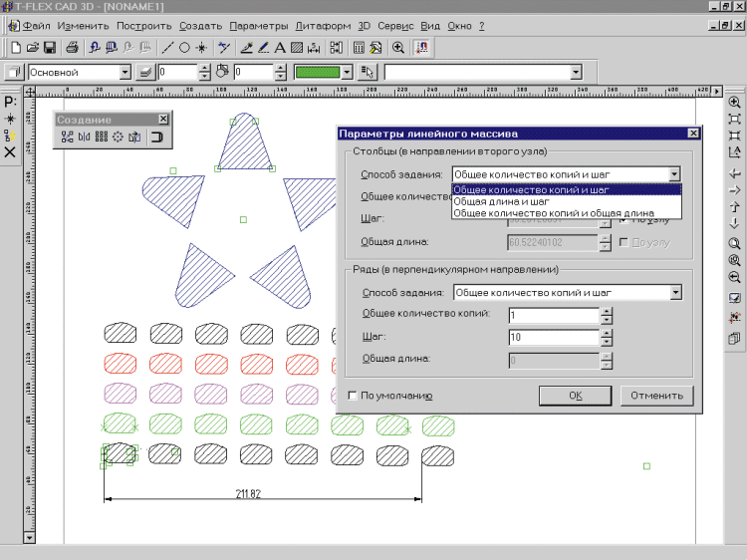Select the circle construction tool

(x=184, y=47)
